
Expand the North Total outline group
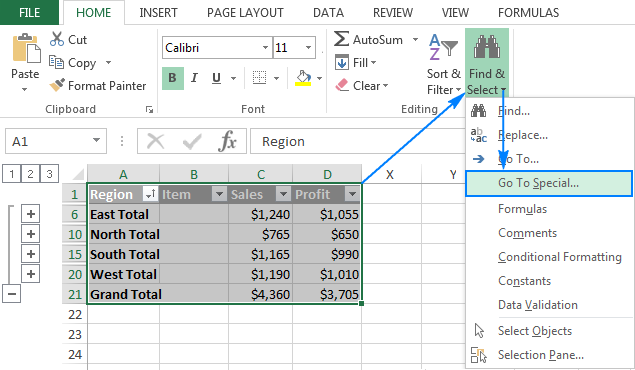tap(30, 234)
